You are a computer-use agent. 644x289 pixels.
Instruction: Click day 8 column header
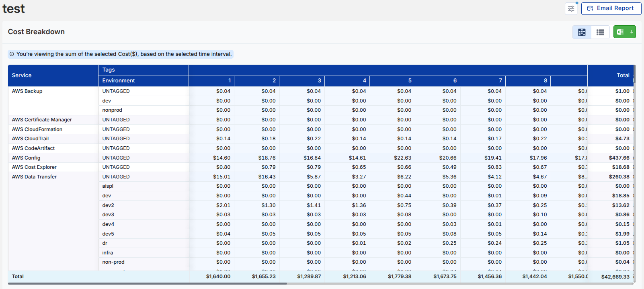(528, 81)
